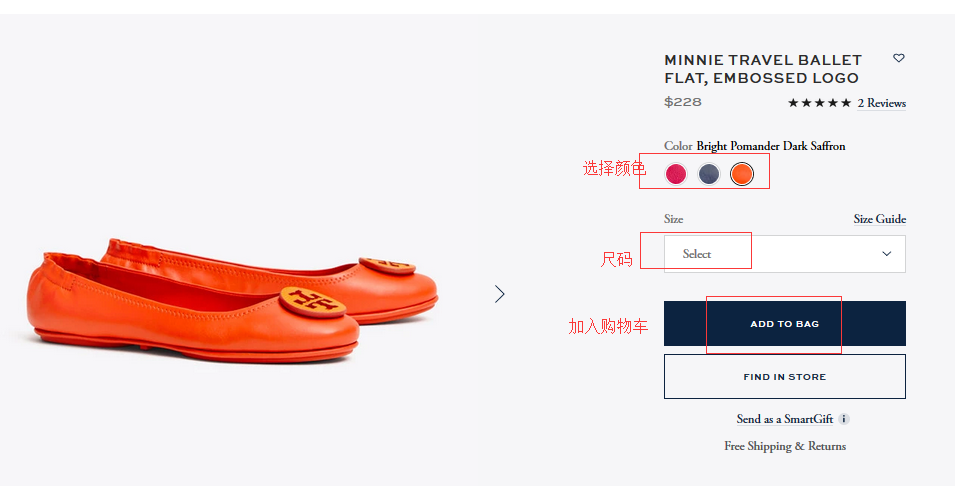Click the Minnie Travel Ballet Flat title
The height and width of the screenshot is (486, 955).
coord(763,69)
